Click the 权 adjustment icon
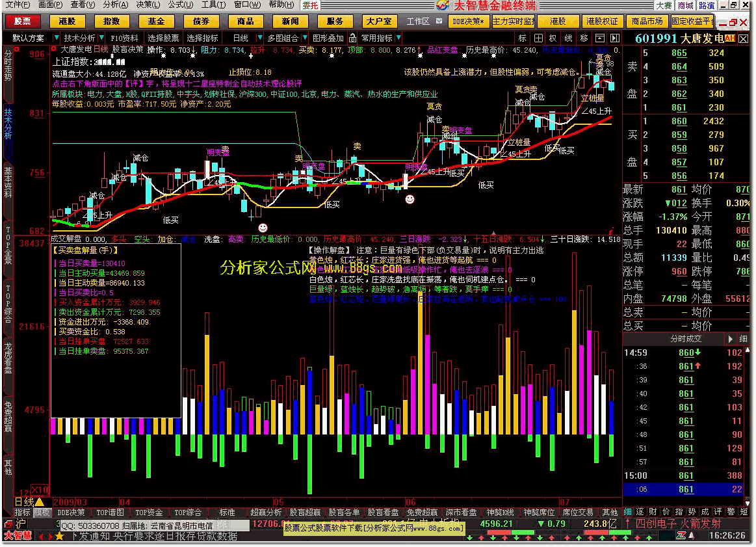756x547 pixels. 553,38
